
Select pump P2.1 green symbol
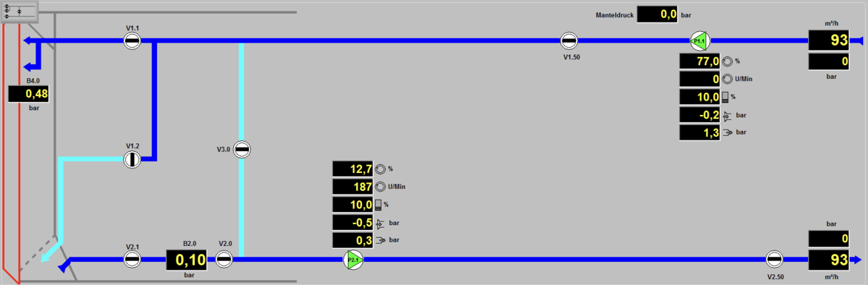(x=353, y=259)
